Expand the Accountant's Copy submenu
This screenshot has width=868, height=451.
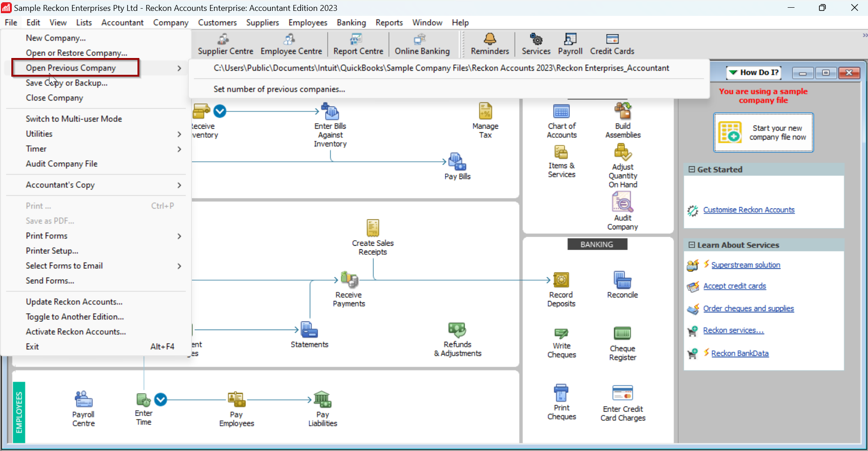96,184
